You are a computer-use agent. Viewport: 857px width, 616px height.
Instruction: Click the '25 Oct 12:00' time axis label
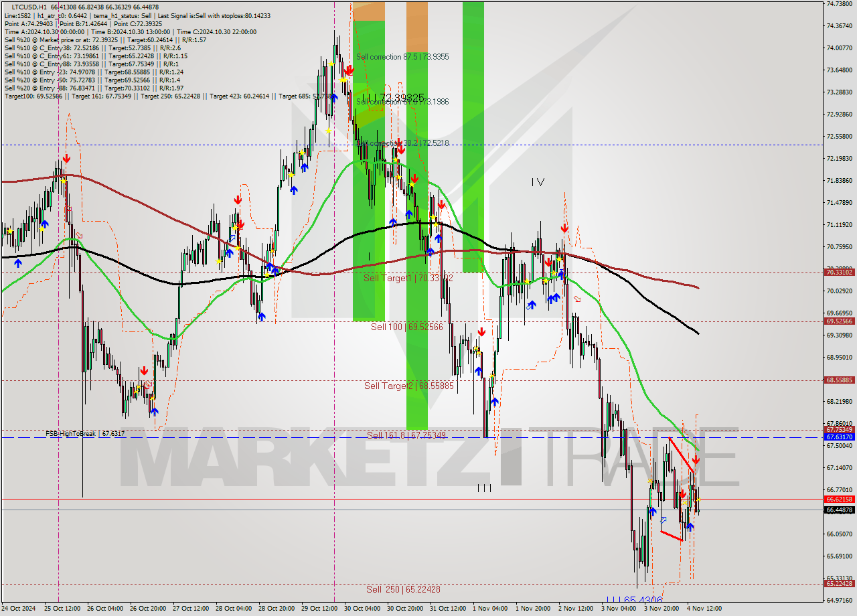(x=63, y=609)
